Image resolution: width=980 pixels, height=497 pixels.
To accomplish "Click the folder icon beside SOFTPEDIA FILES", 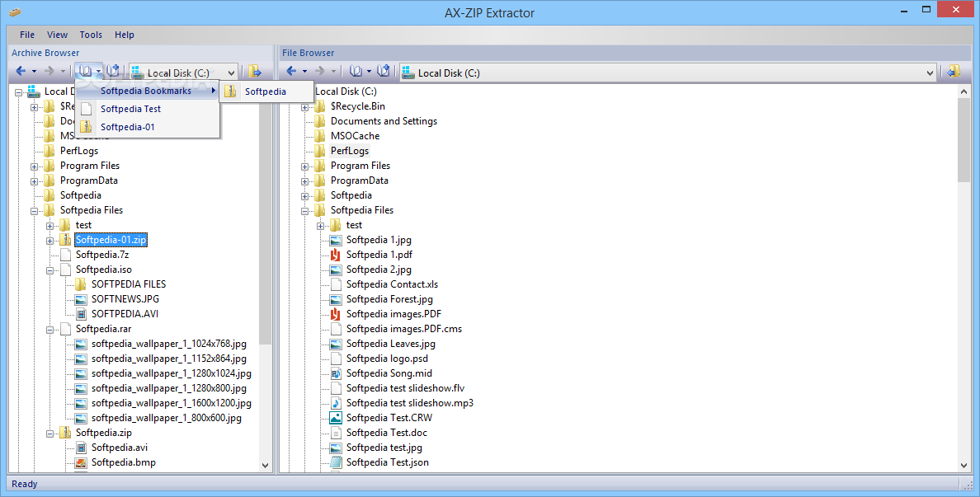I will (x=81, y=284).
